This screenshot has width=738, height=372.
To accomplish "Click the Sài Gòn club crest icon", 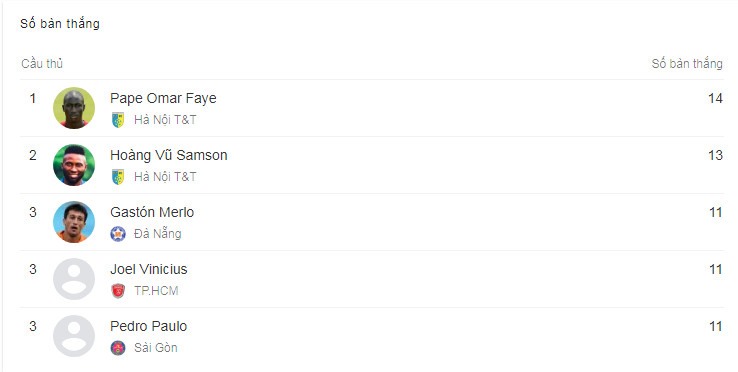I will (118, 348).
